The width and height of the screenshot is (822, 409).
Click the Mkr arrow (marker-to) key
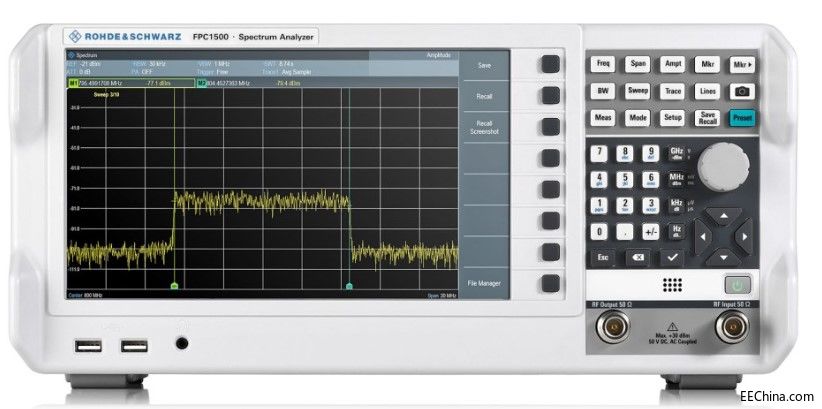(742, 65)
